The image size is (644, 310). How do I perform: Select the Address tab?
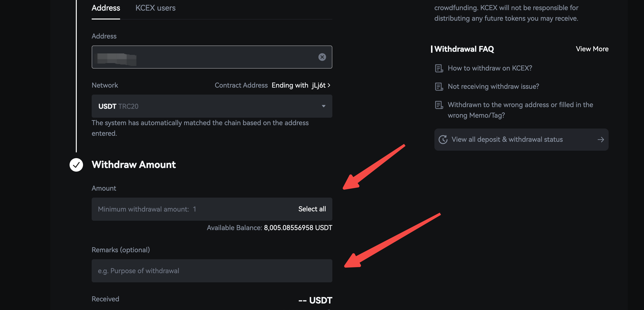point(106,8)
